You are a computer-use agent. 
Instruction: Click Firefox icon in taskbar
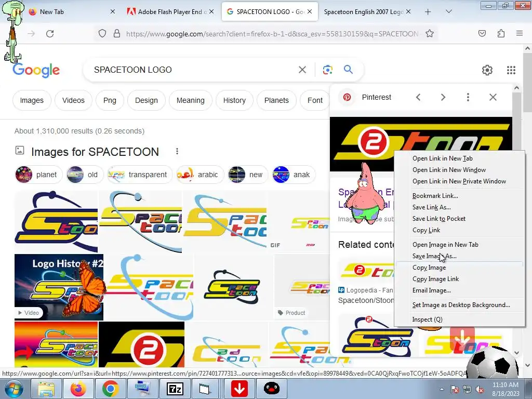point(78,389)
